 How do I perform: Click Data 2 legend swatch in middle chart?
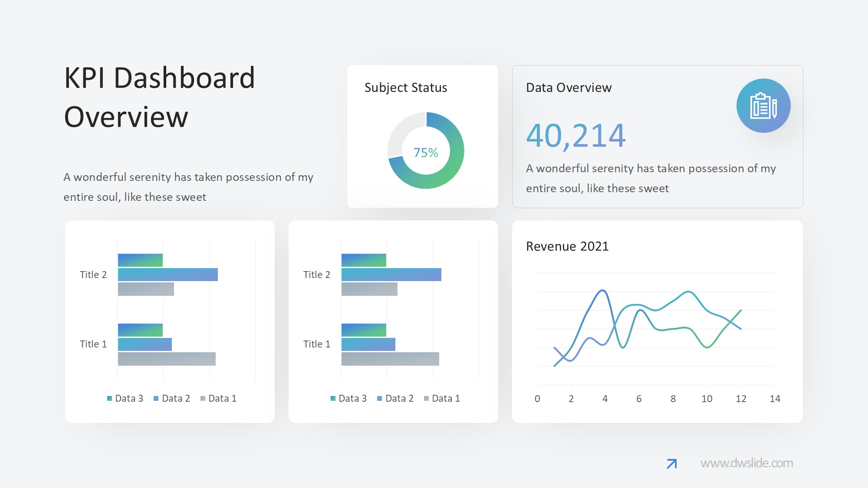pos(380,399)
